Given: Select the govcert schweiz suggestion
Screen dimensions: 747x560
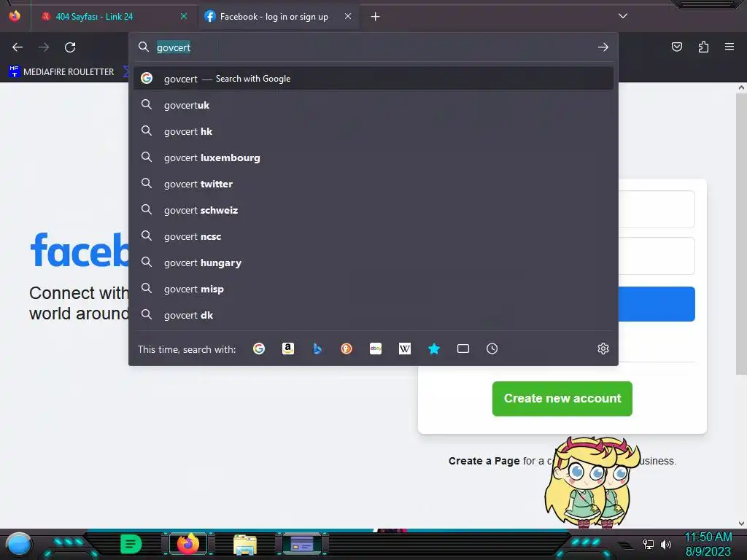Looking at the screenshot, I should click(x=373, y=210).
